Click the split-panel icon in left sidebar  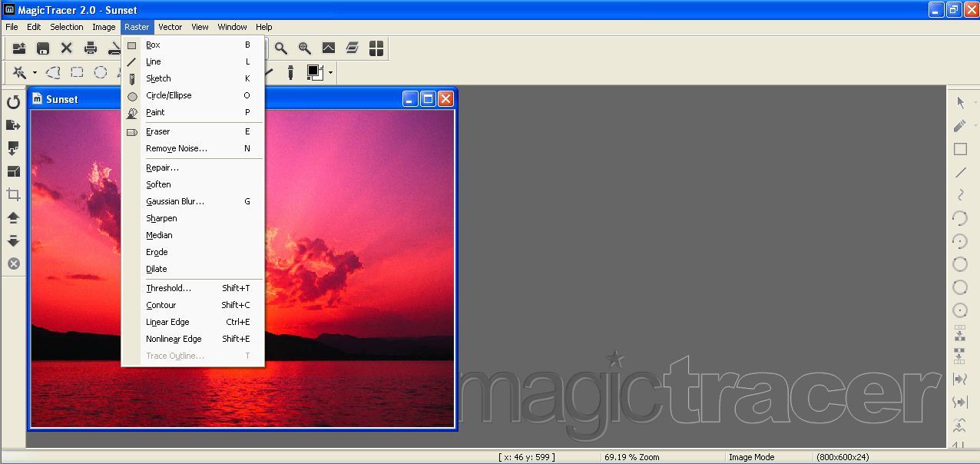13,171
